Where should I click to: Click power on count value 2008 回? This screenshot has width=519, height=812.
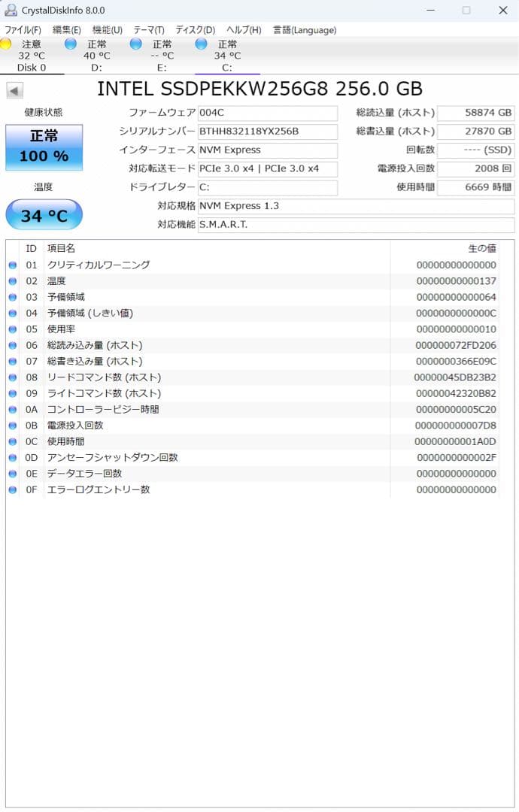[476, 169]
